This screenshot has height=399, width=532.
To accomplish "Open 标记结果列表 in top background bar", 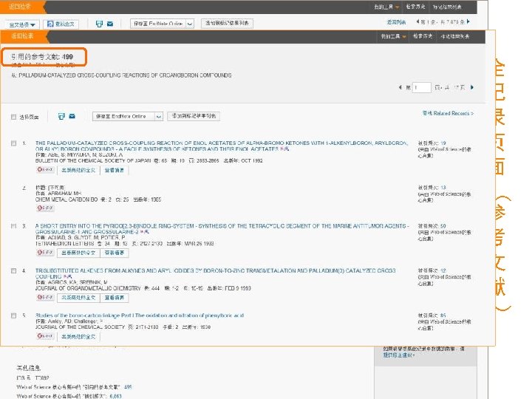I will coord(447,7).
